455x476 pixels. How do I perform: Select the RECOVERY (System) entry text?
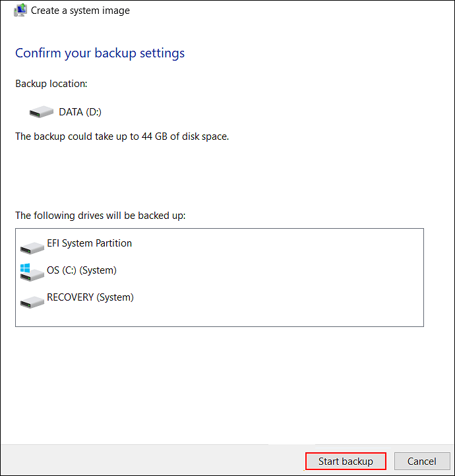pyautogui.click(x=90, y=297)
